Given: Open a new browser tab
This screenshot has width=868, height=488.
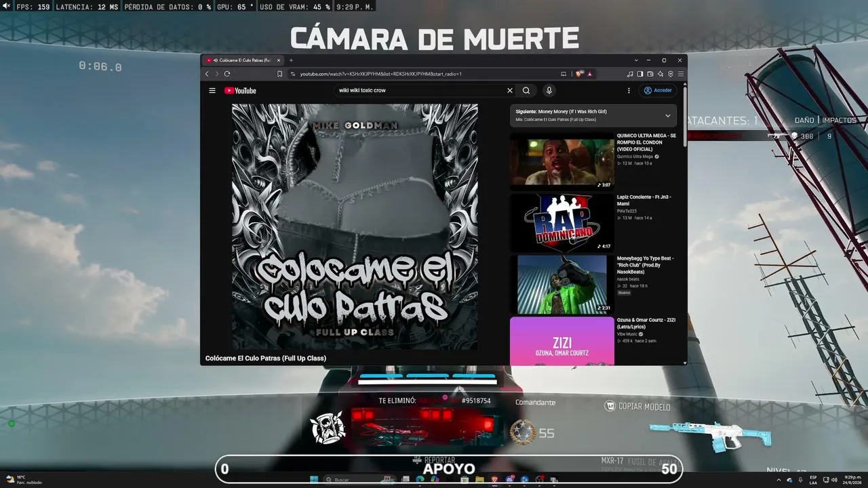Looking at the screenshot, I should coord(291,60).
